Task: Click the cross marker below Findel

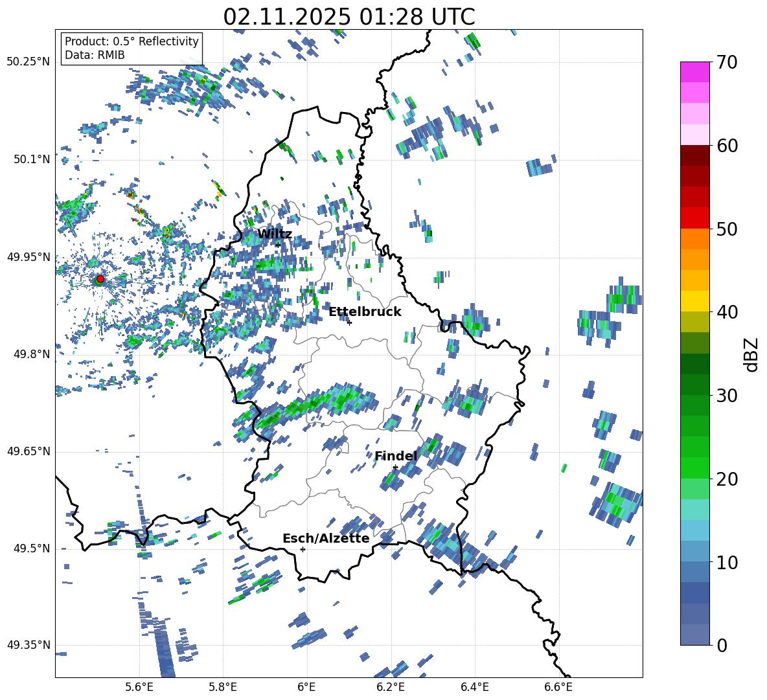Action: click(x=395, y=467)
